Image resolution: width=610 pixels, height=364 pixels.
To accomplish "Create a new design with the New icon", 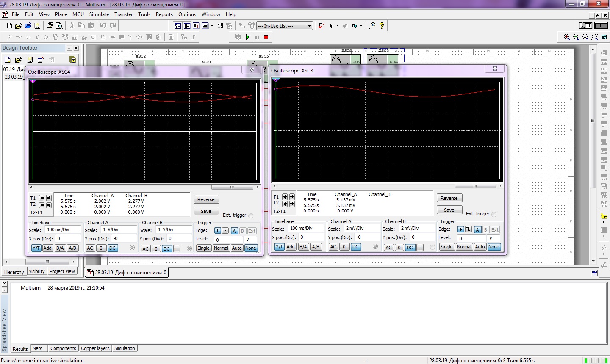I will click(x=9, y=26).
